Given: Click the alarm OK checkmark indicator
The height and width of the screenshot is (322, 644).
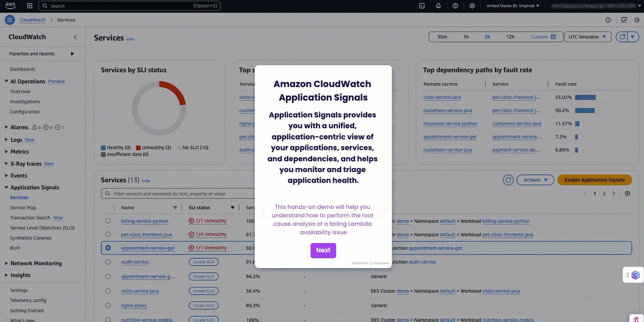Looking at the screenshot, I should click(x=46, y=127).
